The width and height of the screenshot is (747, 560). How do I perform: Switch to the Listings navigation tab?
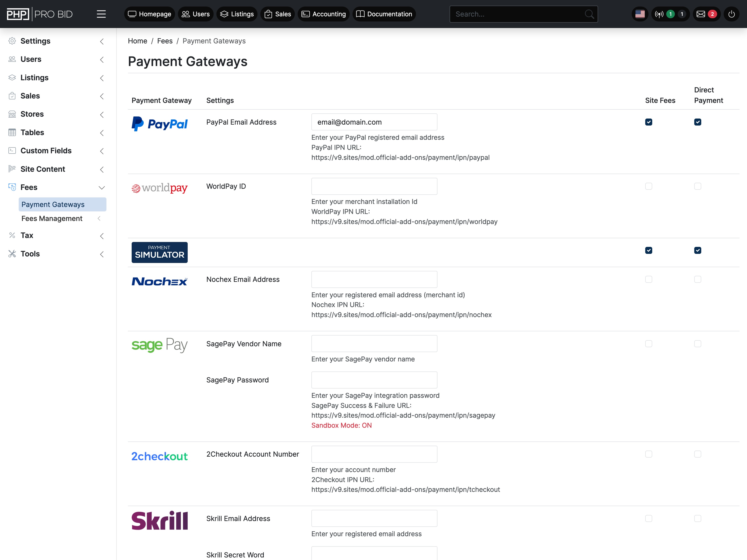[237, 14]
